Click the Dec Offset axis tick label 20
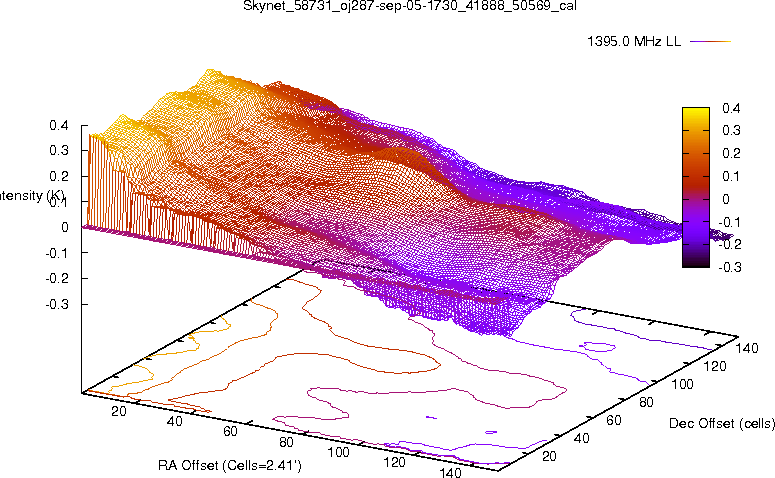The height and width of the screenshot is (478, 775). 550,456
